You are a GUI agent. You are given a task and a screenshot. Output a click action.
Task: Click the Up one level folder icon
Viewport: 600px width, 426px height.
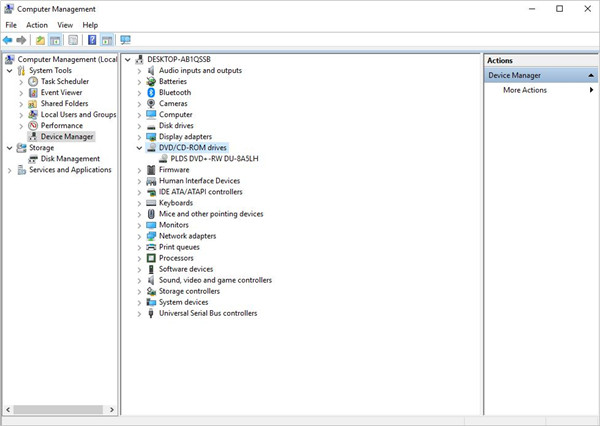click(40, 40)
